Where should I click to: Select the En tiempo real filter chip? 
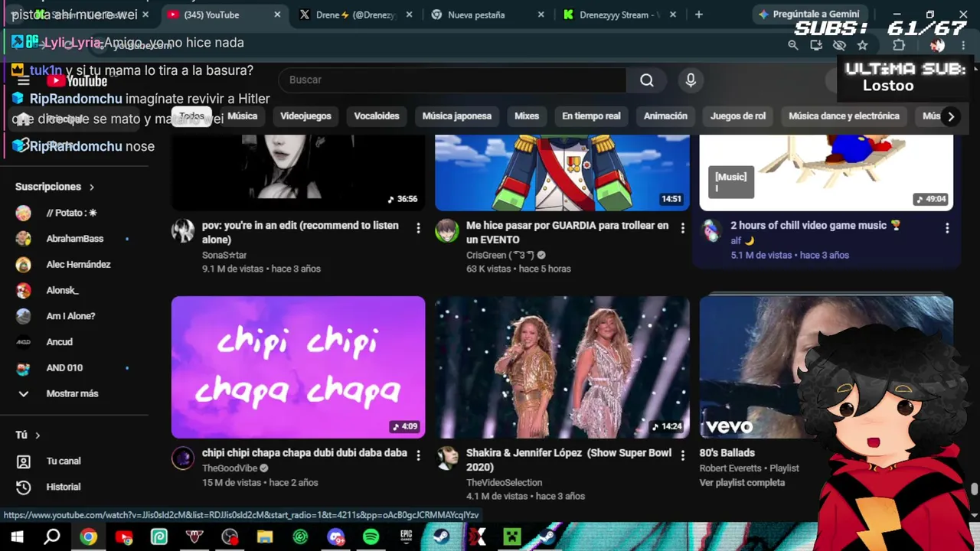pyautogui.click(x=591, y=116)
